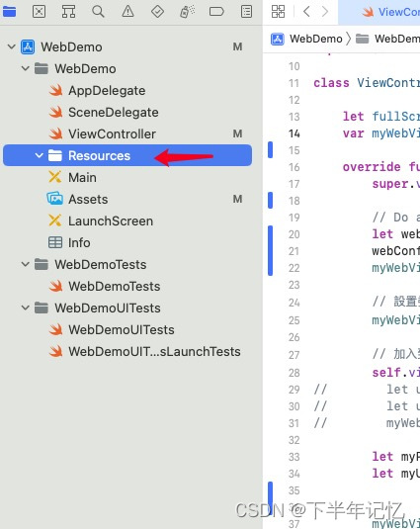
Task: Click modified status M beside WebDemo project
Action: coord(237,46)
